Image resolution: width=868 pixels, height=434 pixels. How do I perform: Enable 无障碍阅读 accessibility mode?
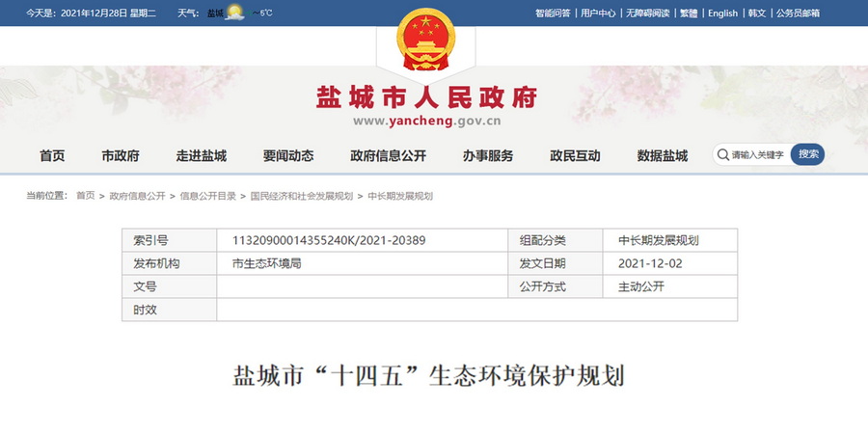pos(647,14)
